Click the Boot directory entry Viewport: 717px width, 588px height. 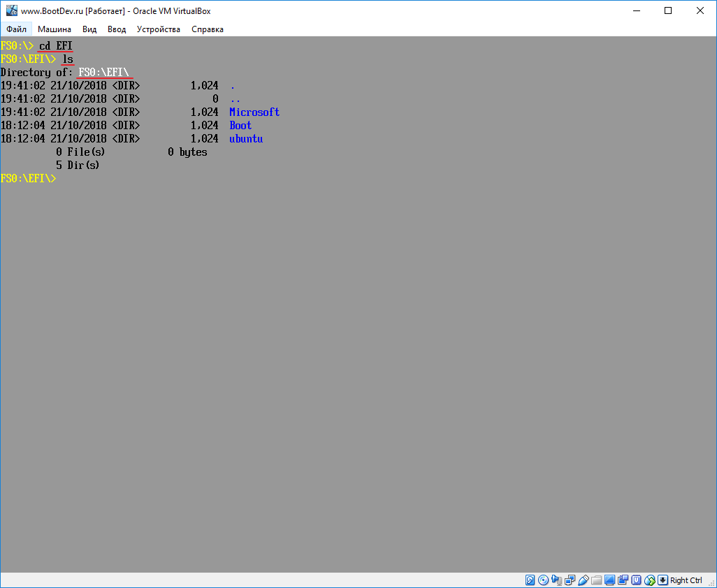240,126
